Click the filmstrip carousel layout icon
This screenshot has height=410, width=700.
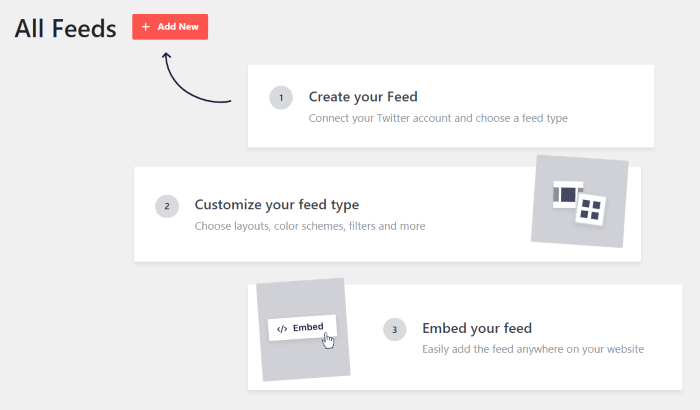coord(568,194)
